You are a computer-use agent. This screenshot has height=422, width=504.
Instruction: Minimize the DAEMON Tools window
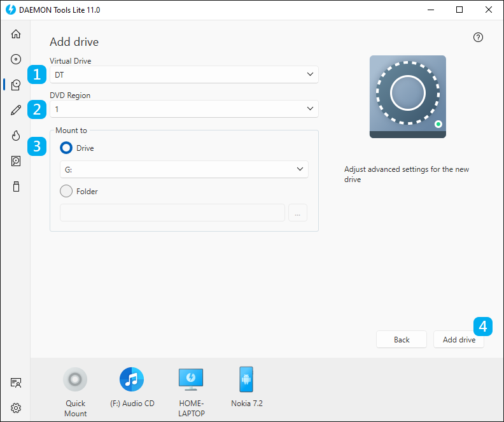pyautogui.click(x=431, y=10)
